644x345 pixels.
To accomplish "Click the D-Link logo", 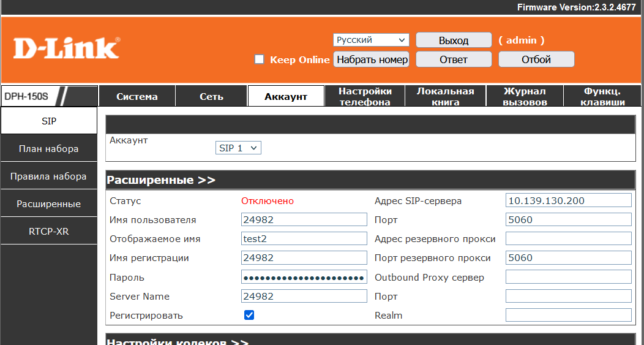I will [67, 48].
